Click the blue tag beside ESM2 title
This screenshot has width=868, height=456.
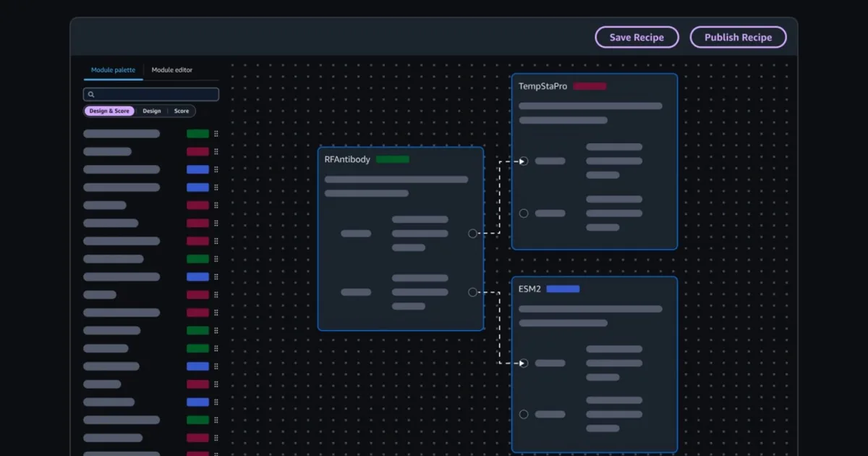[x=563, y=289]
